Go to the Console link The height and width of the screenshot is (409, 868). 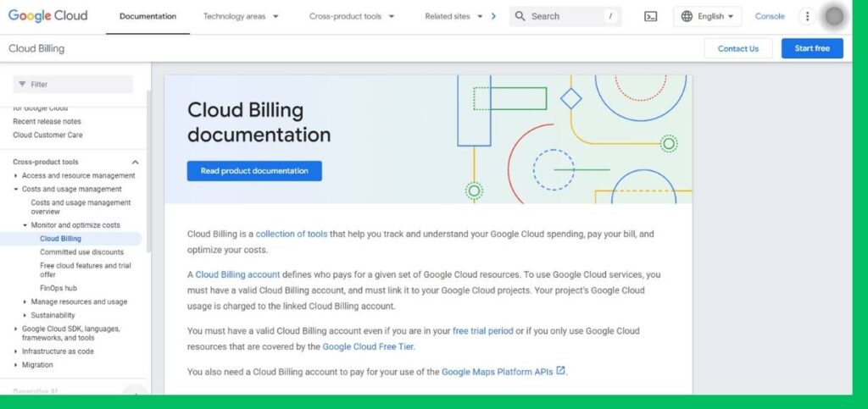pyautogui.click(x=770, y=17)
